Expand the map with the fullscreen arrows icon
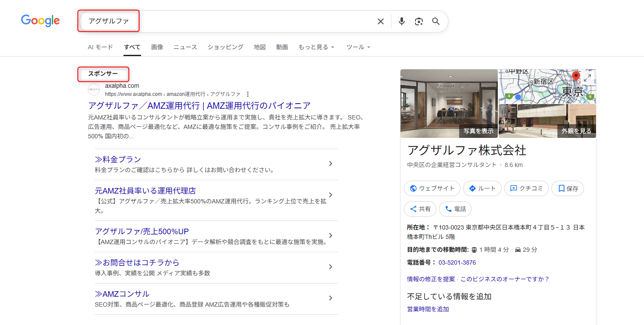644x325 pixels. coord(587,78)
